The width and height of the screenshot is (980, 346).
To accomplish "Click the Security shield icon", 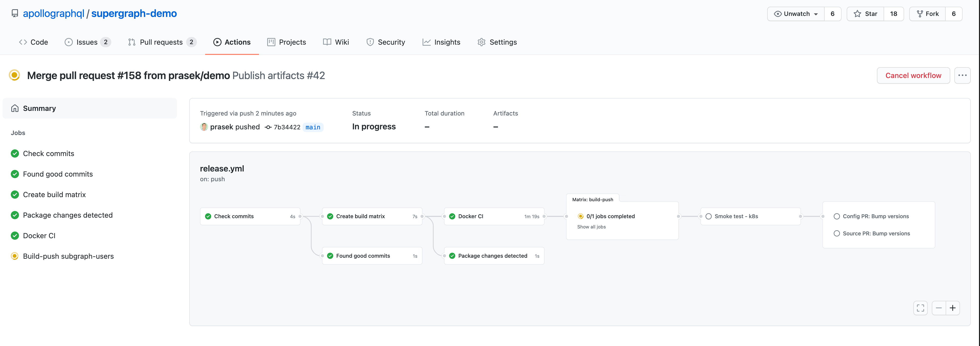I will [370, 42].
